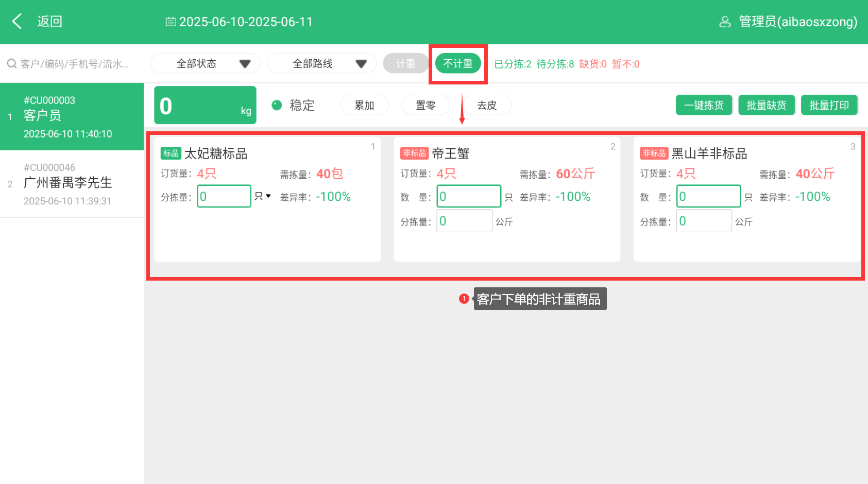The width and height of the screenshot is (868, 484).
Task: Toggle the 累加 accumulate option
Action: tap(364, 105)
